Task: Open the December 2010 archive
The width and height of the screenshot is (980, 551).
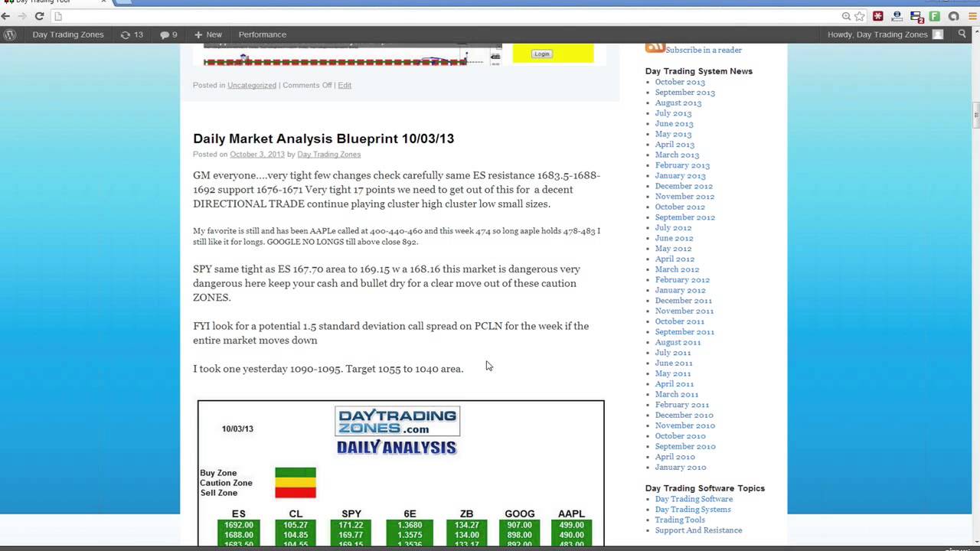Action: coord(684,415)
